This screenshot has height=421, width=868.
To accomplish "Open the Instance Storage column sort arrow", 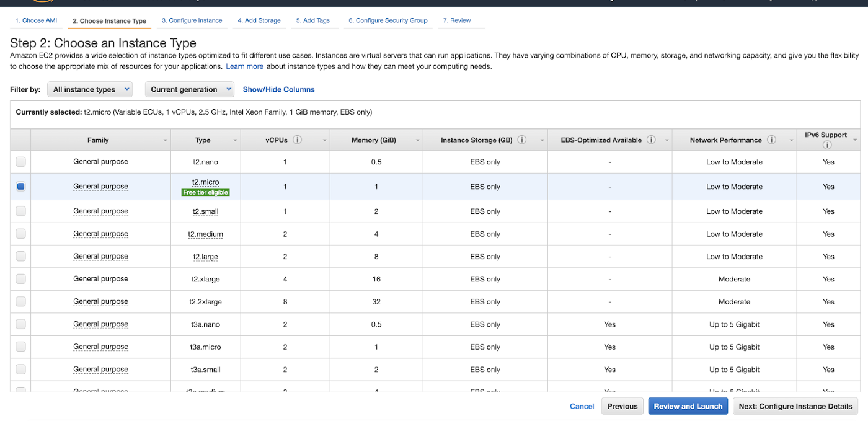I will click(x=542, y=141).
